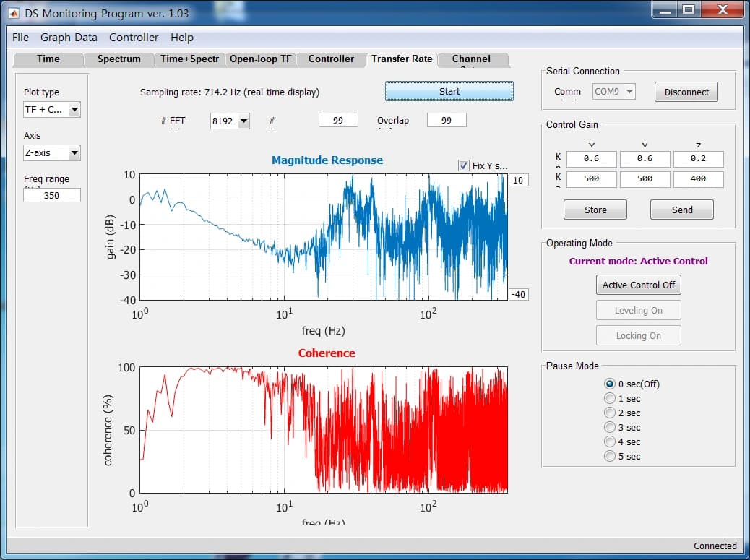Click the Send button
This screenshot has height=560, width=750.
[x=681, y=210]
